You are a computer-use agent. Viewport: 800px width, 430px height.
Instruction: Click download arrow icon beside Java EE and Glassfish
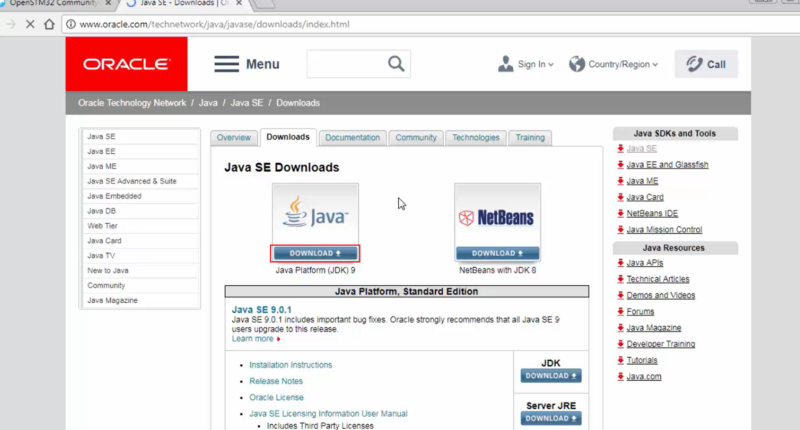tap(620, 165)
